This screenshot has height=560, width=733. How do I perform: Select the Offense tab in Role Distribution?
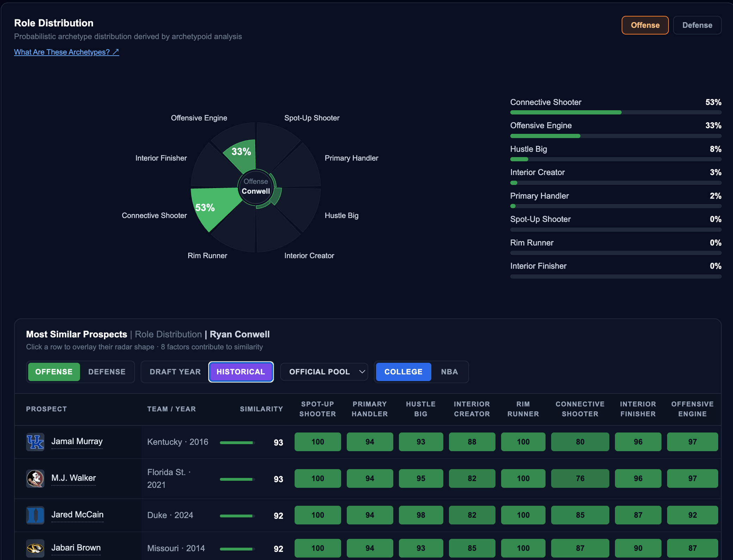[x=645, y=25]
